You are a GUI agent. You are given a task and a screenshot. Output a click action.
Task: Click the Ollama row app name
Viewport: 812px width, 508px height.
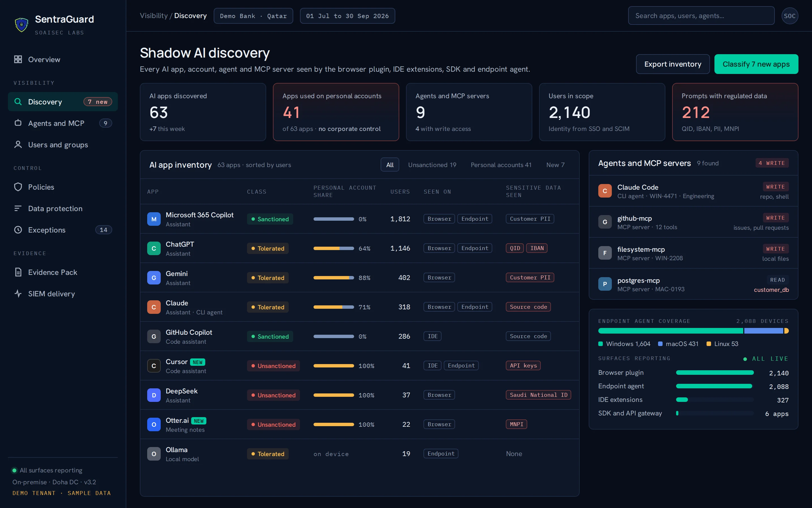tap(176, 450)
